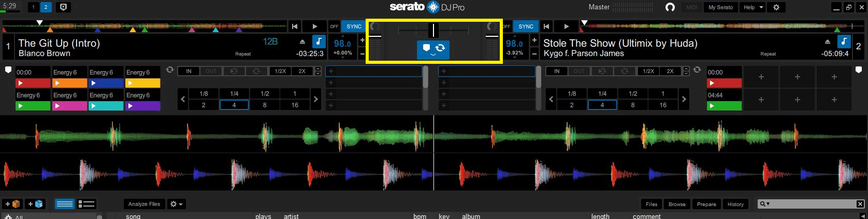Open the Prepare panel tab
This screenshot has width=868, height=219.
click(706, 204)
